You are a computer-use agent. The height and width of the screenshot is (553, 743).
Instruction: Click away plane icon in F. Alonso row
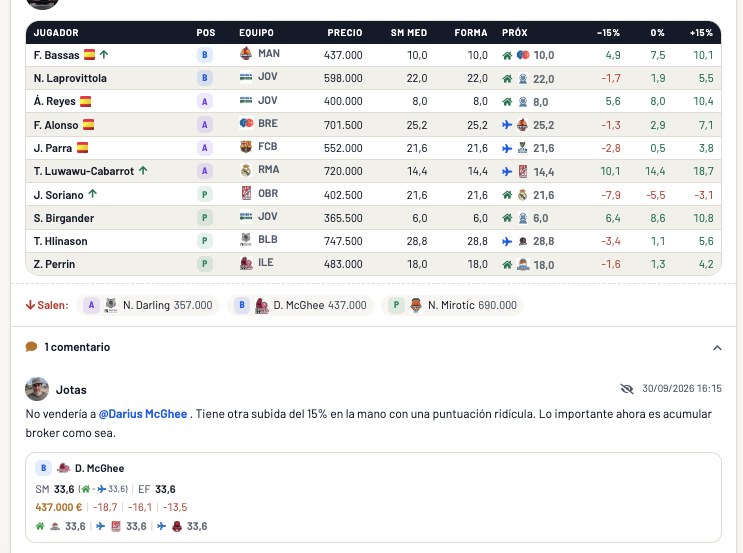(x=507, y=125)
